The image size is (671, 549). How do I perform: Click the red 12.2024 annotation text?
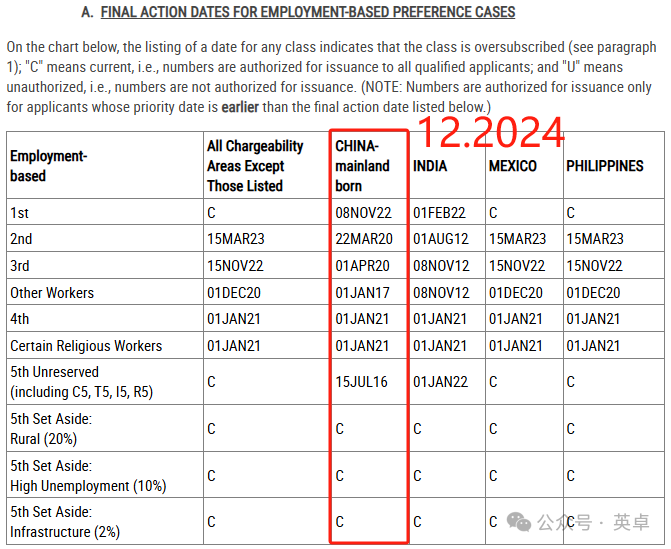pos(491,132)
